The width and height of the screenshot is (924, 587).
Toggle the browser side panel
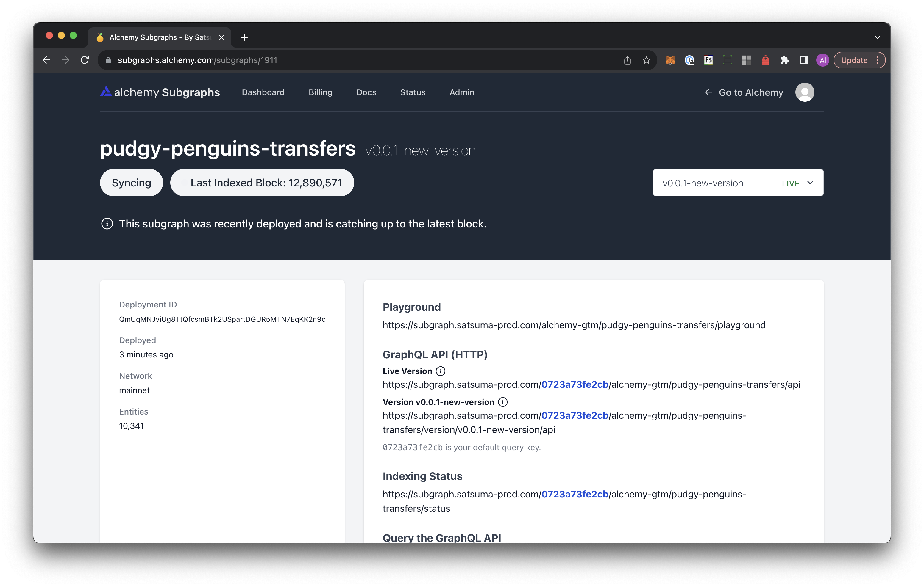[803, 60]
